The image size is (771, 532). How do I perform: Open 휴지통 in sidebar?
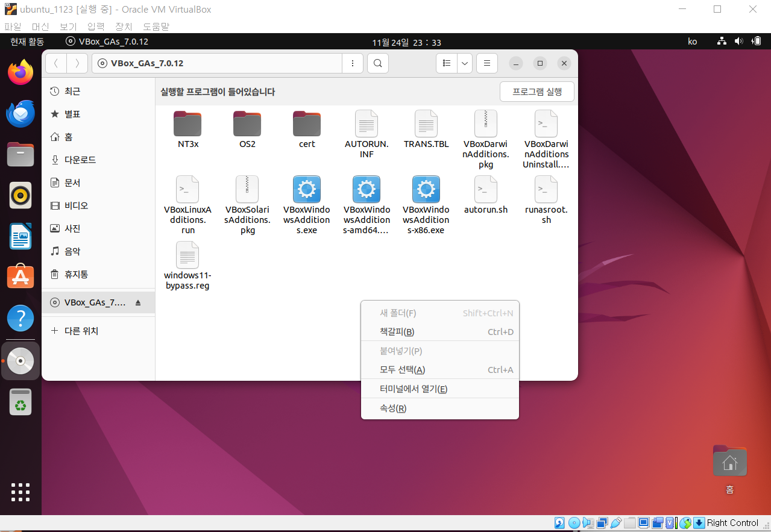click(x=98, y=274)
